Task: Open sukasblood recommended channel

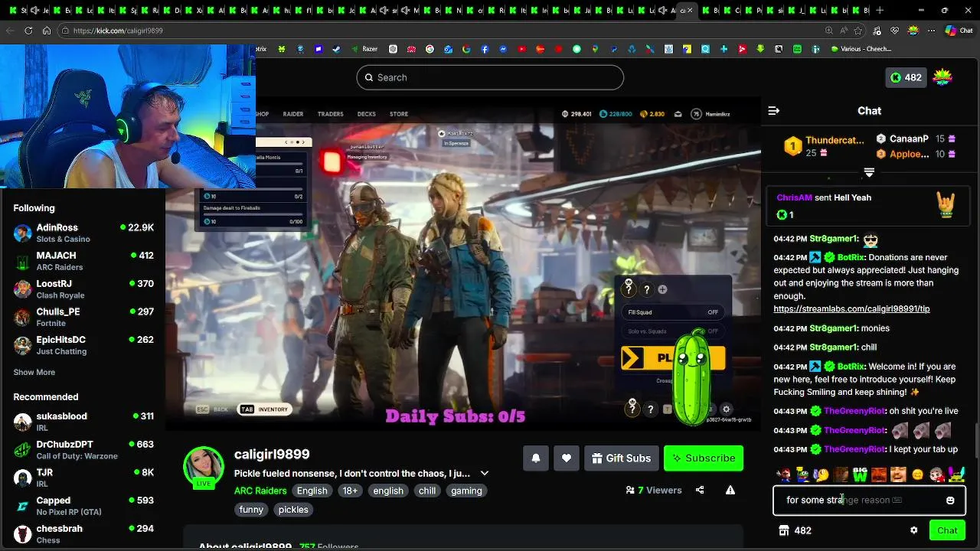Action: pos(83,422)
